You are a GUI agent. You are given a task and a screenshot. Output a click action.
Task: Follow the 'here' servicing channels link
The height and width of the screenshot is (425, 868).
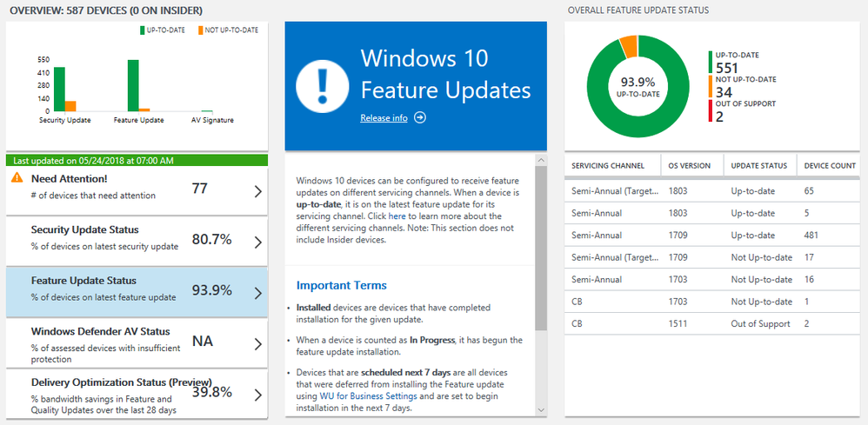[396, 216]
